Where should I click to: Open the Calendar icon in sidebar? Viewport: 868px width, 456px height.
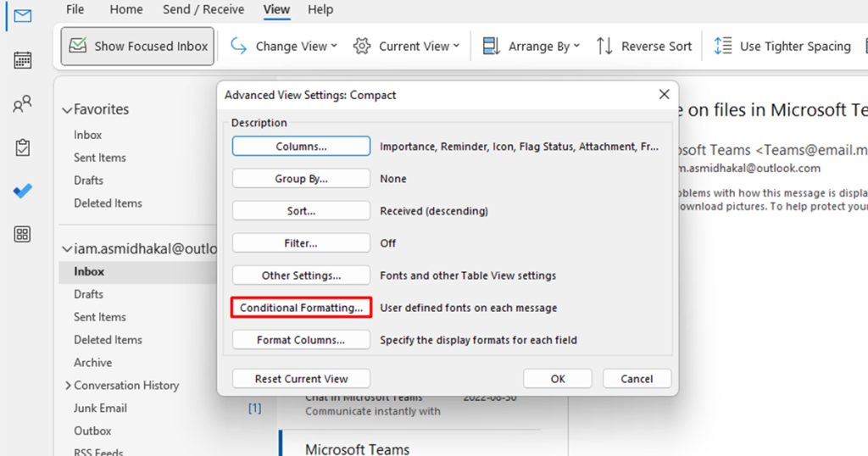tap(23, 60)
